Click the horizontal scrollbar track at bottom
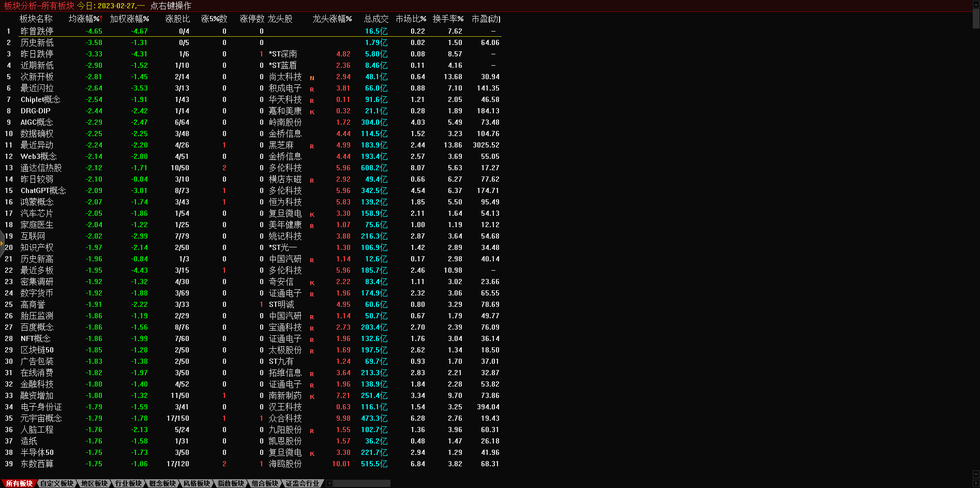This screenshot has height=488, width=980. click(362, 483)
